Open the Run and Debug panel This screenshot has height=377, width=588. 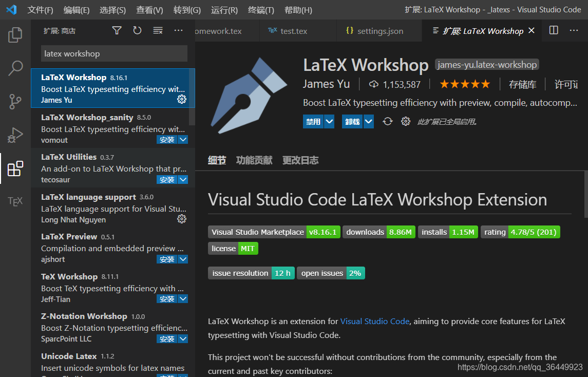(15, 135)
